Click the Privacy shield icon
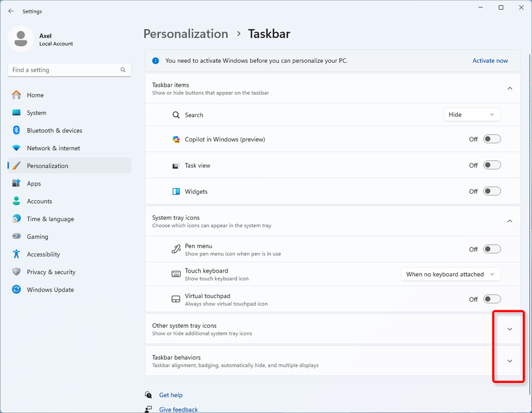Screen dimensions: 532x413 pyautogui.click(x=17, y=271)
